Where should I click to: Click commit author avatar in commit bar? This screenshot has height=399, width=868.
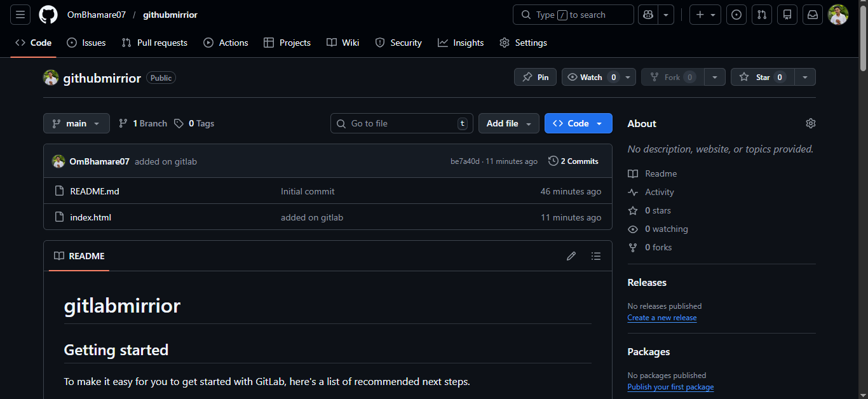pos(58,161)
